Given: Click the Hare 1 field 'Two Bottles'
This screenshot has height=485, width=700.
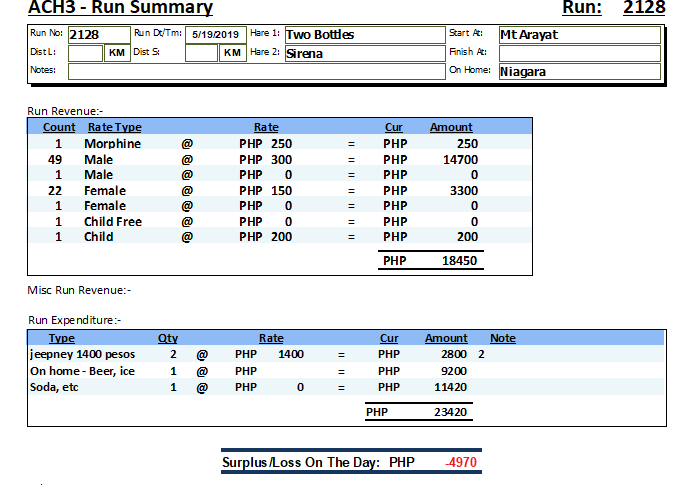Looking at the screenshot, I should tap(363, 35).
